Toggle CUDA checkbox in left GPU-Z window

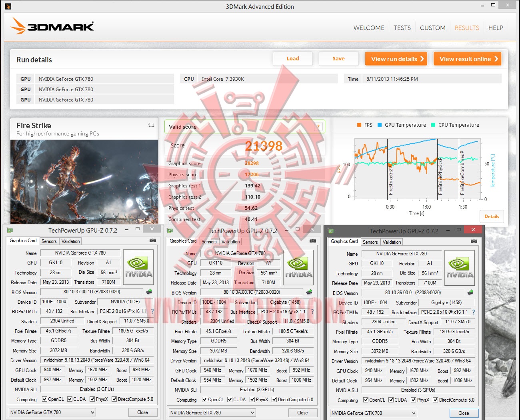[x=70, y=399]
